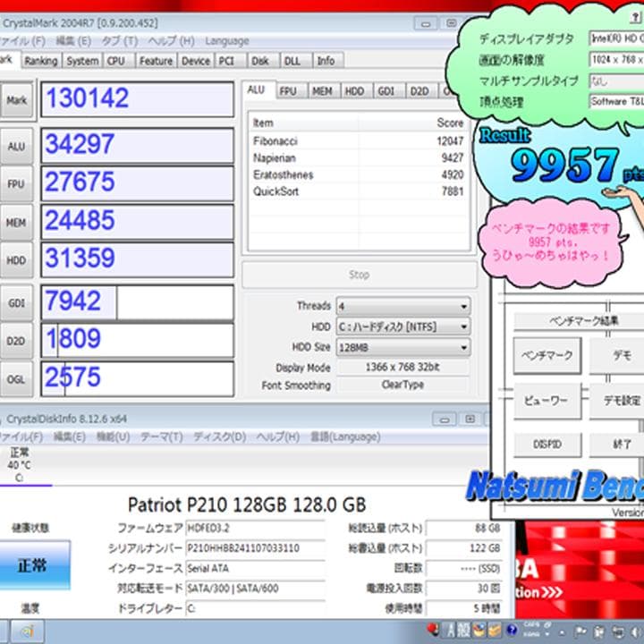Viewport: 644px width, 644px height.
Task: Click the power/battery tray icon
Action: pyautogui.click(x=599, y=631)
